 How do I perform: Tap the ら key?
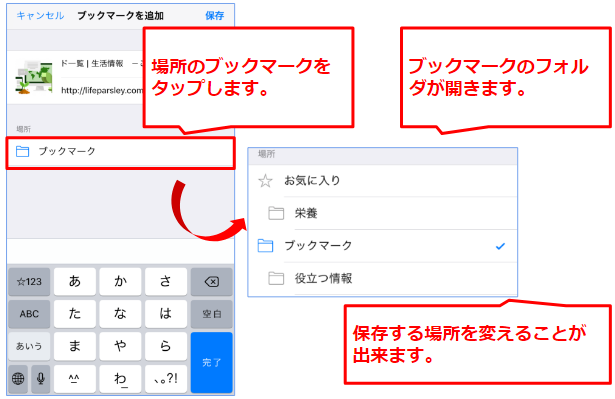pos(166,346)
